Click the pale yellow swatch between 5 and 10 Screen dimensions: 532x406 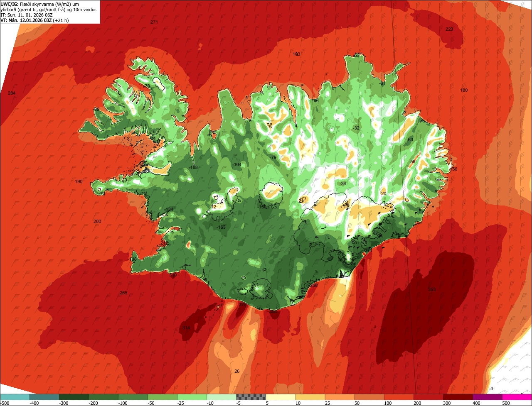281,397
